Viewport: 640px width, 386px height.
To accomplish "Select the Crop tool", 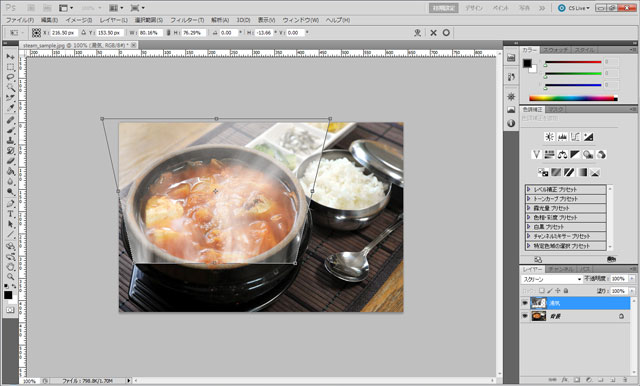I will (11, 98).
